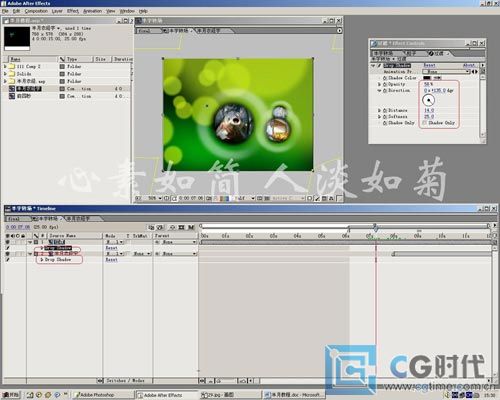Toggle stopwatch for Distance property
Viewport: 500px width, 400px height.
point(385,110)
